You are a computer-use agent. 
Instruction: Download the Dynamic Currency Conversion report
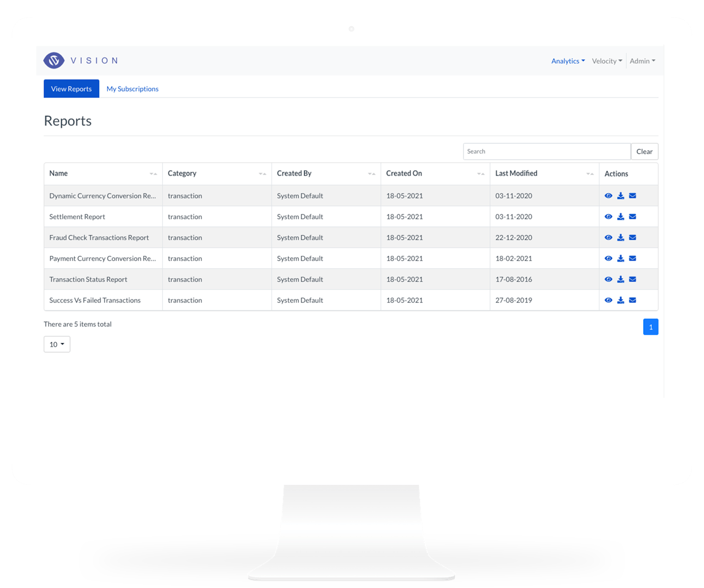point(620,196)
